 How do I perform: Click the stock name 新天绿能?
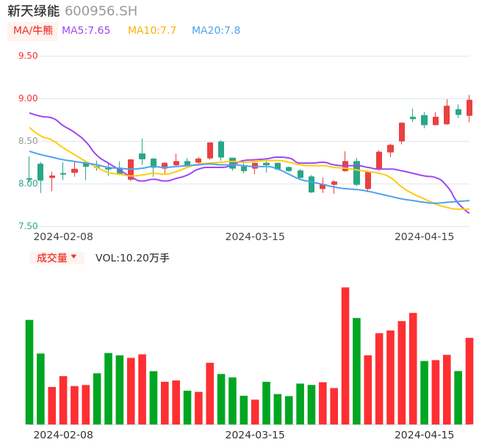point(34,11)
